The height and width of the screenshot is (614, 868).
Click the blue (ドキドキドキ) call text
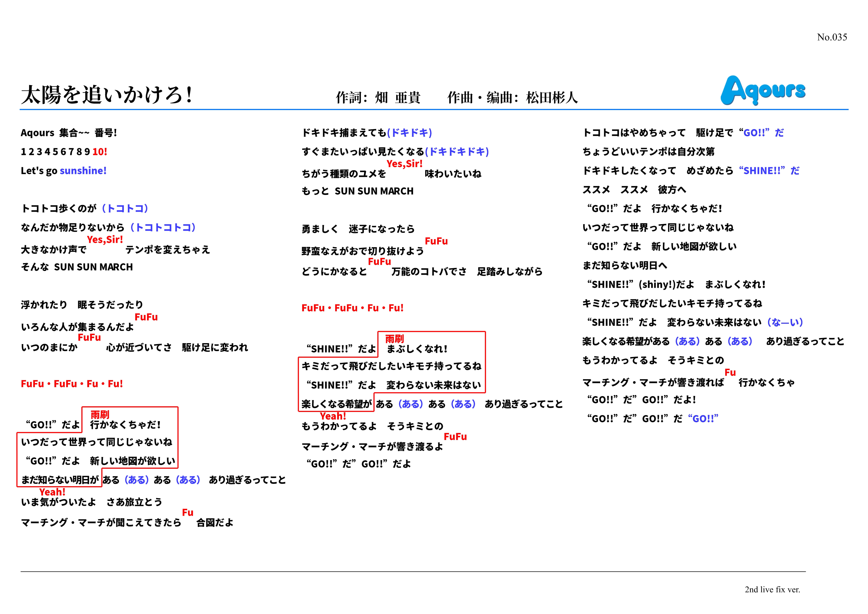(x=457, y=152)
